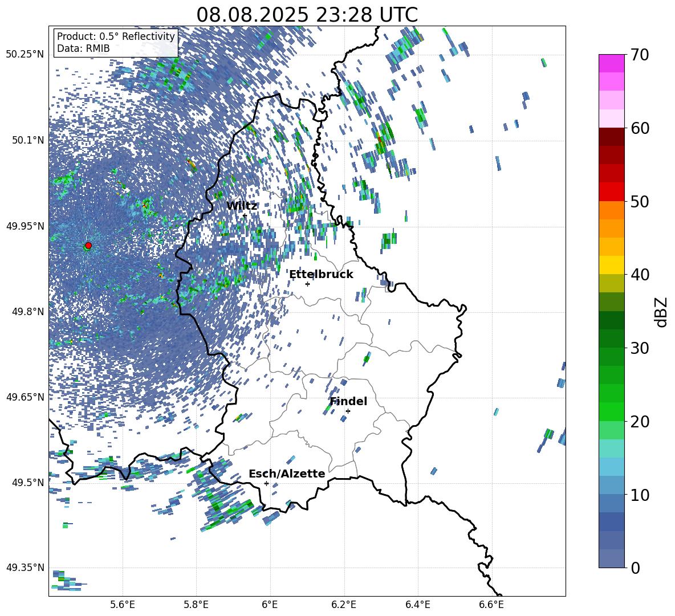Screen dimensions: 675x616
Task: Click the 50.1°N latitude tick label
Action: pos(27,140)
